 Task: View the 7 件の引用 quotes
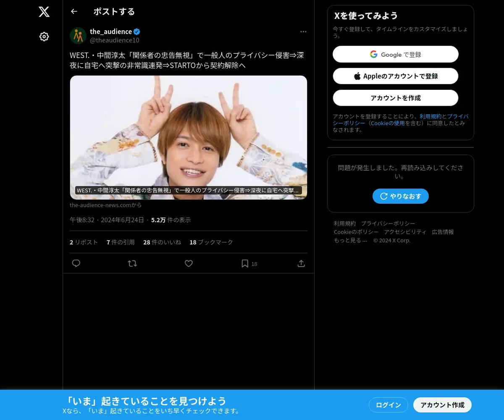pyautogui.click(x=121, y=242)
